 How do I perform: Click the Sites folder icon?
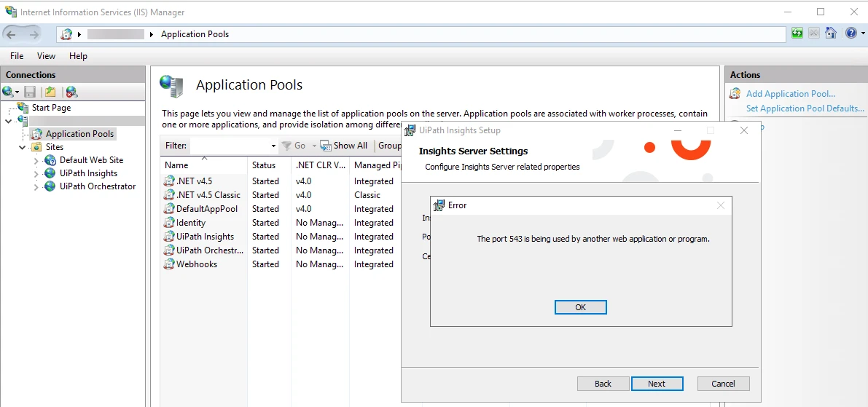(36, 147)
